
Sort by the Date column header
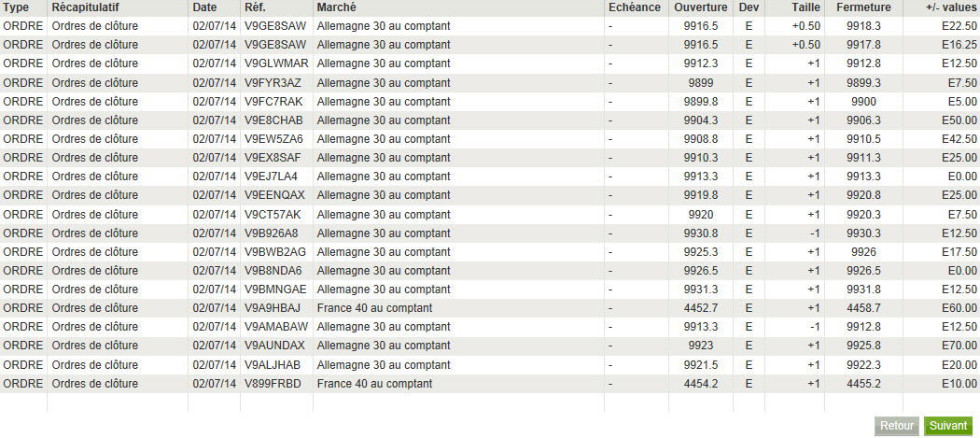point(205,7)
